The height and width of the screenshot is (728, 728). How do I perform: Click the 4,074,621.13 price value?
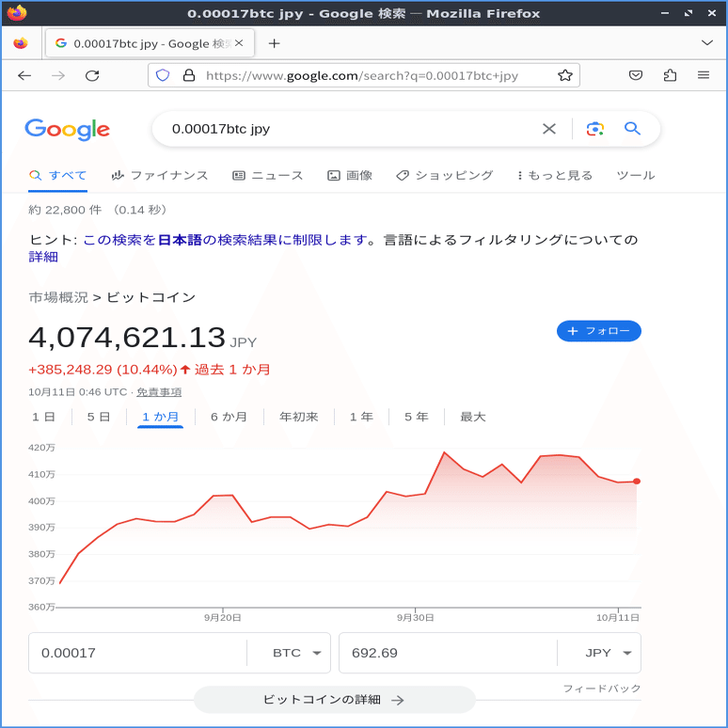[127, 338]
